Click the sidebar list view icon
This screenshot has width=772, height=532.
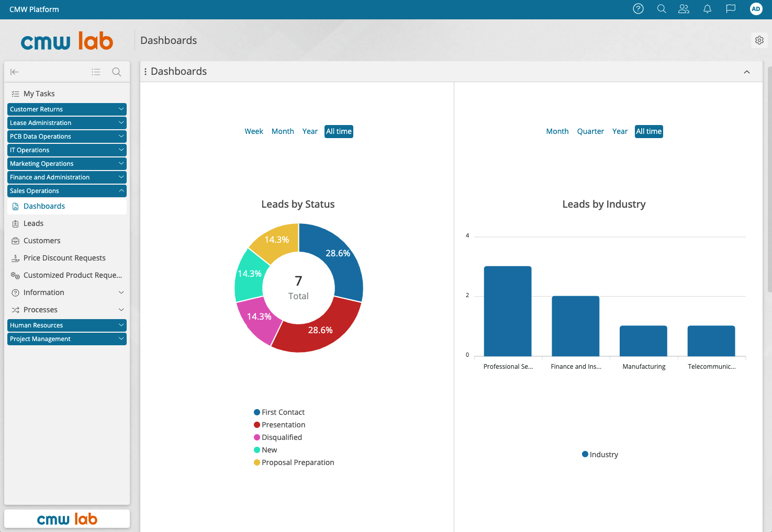[x=96, y=72]
